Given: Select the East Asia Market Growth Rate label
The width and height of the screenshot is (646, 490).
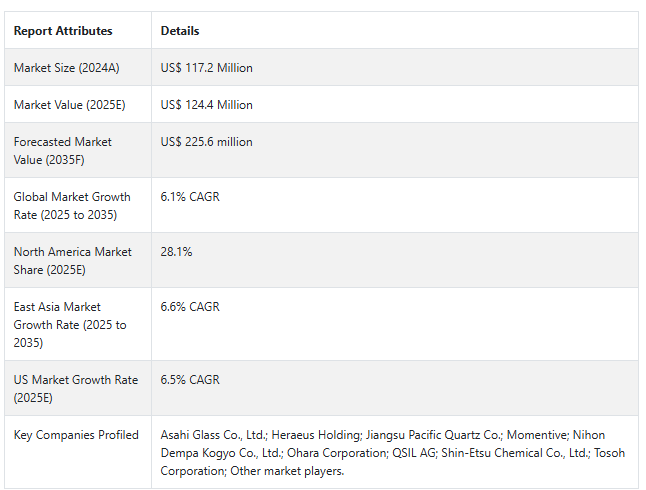Looking at the screenshot, I should [70, 324].
